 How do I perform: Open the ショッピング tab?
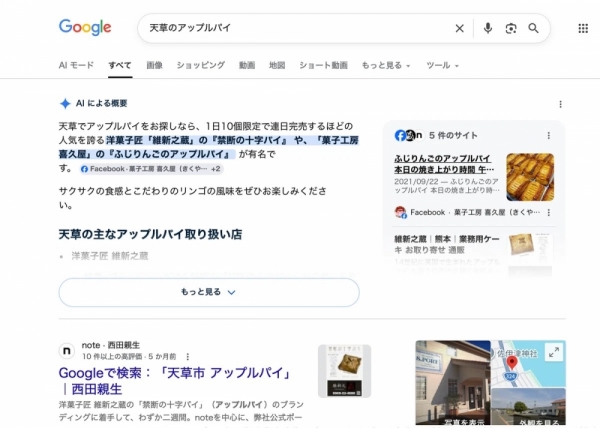coord(201,65)
